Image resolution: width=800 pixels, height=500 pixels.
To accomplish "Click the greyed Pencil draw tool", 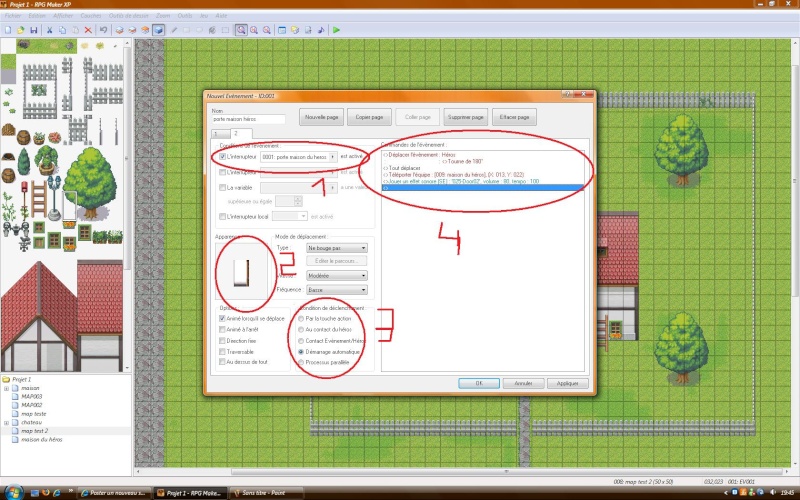I will 174,30.
